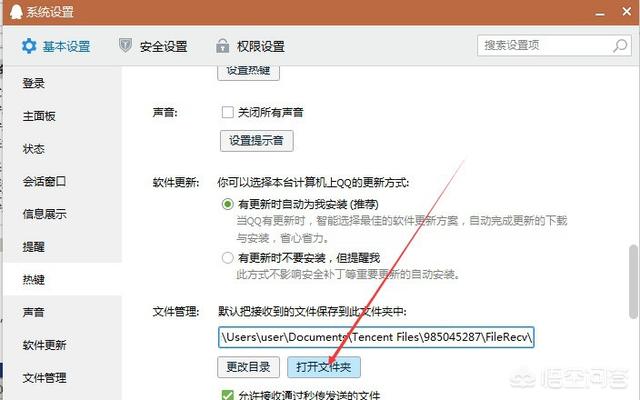This screenshot has width=640, height=400.
Task: Enable 关闭所有声音 checkbox
Action: [x=227, y=112]
